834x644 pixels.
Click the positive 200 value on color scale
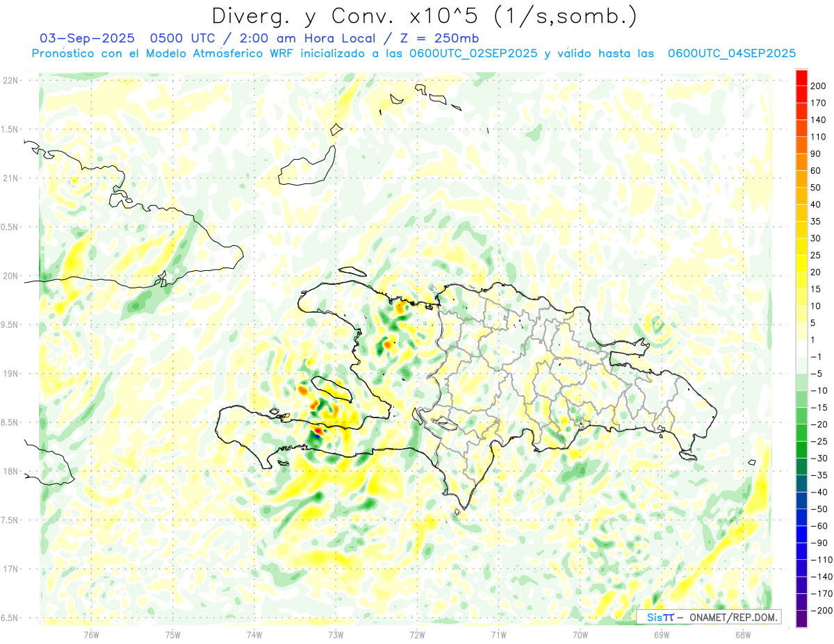[819, 86]
